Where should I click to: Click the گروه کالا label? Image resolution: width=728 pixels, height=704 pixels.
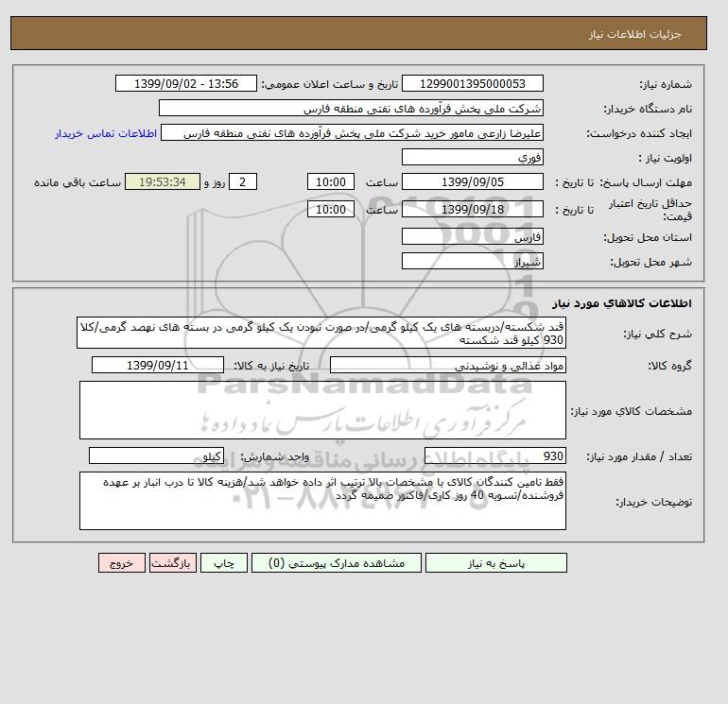(x=670, y=366)
